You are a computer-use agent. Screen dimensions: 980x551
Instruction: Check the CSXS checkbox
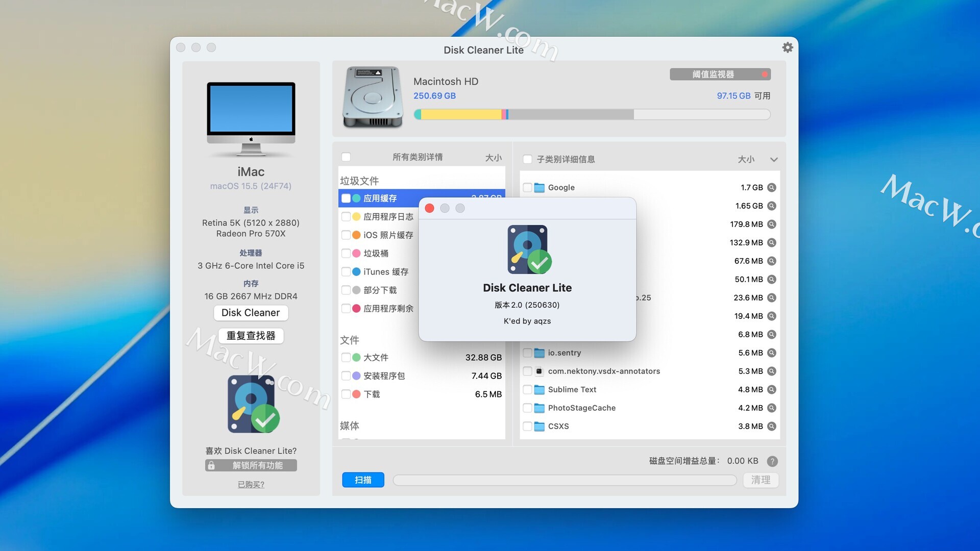(528, 427)
